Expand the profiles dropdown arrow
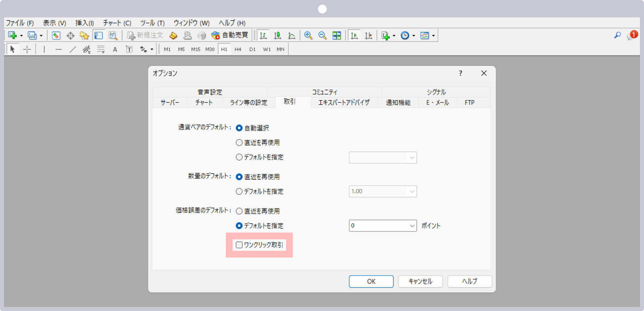This screenshot has width=644, height=311. tap(41, 35)
